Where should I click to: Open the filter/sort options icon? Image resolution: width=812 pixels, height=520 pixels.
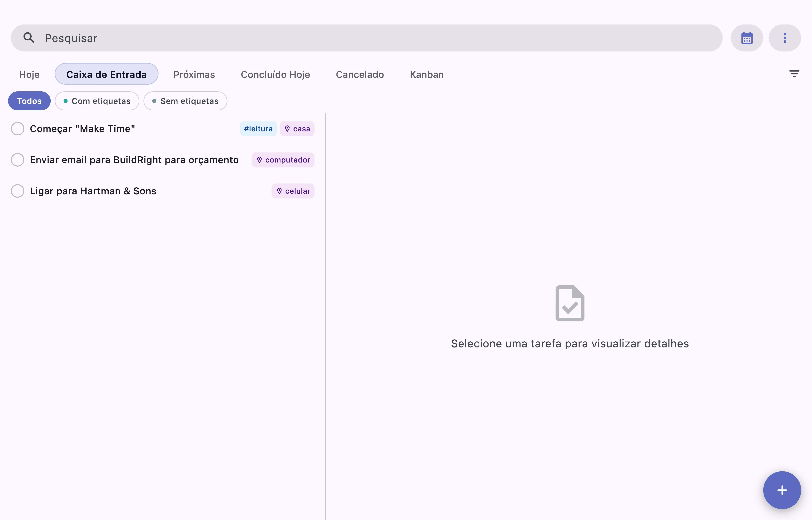pyautogui.click(x=794, y=74)
